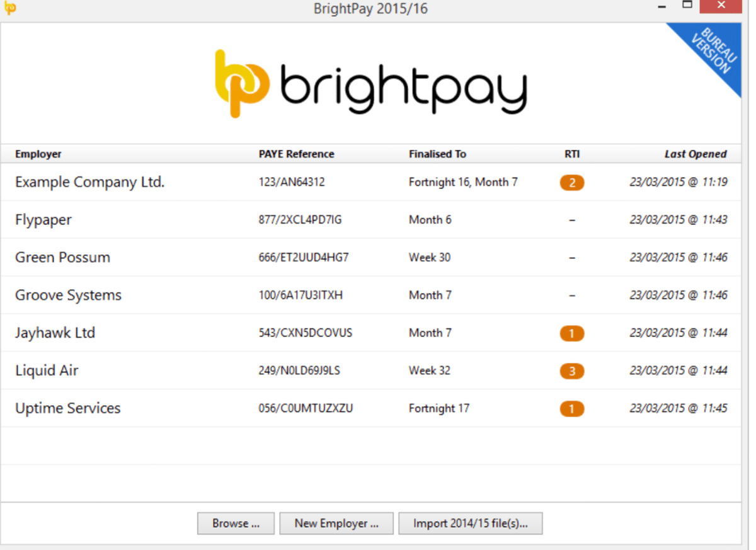Viewport: 756px width, 550px height.
Task: Click Jayhawk Ltd's orange RTI badge
Action: pyautogui.click(x=572, y=333)
